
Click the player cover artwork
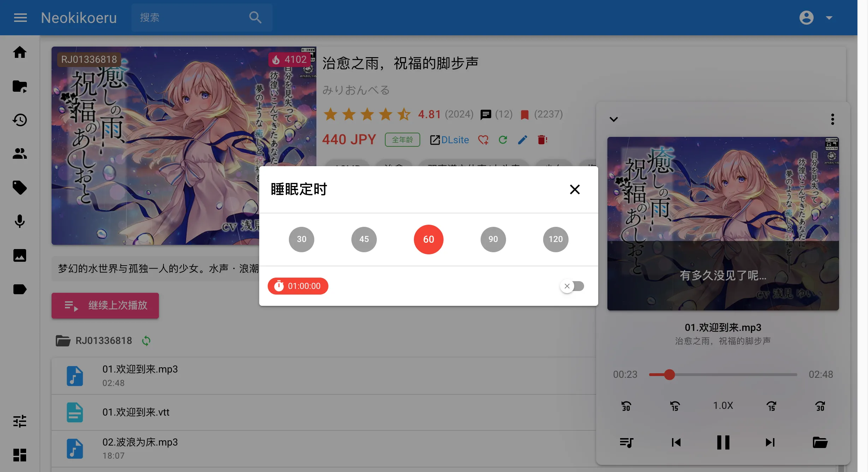pos(723,224)
